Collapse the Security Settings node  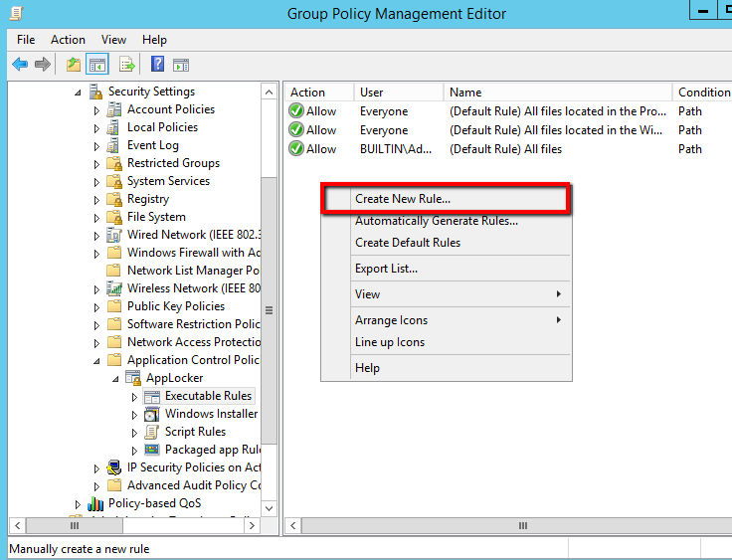(78, 93)
